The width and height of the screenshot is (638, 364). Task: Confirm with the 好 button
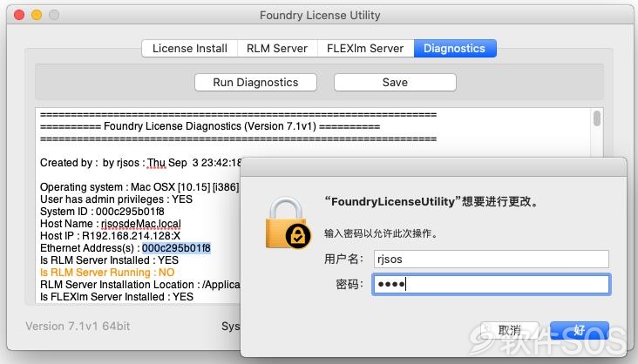tap(580, 330)
